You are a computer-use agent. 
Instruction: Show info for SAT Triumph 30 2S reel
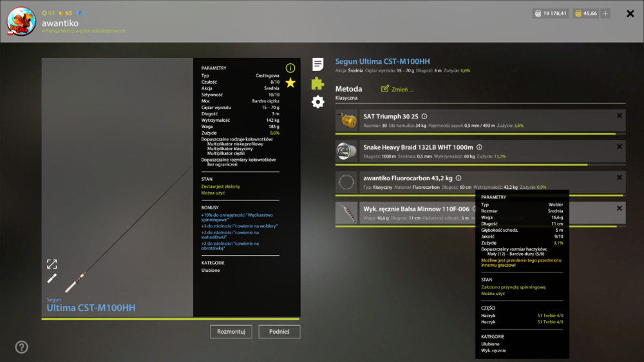pos(424,117)
